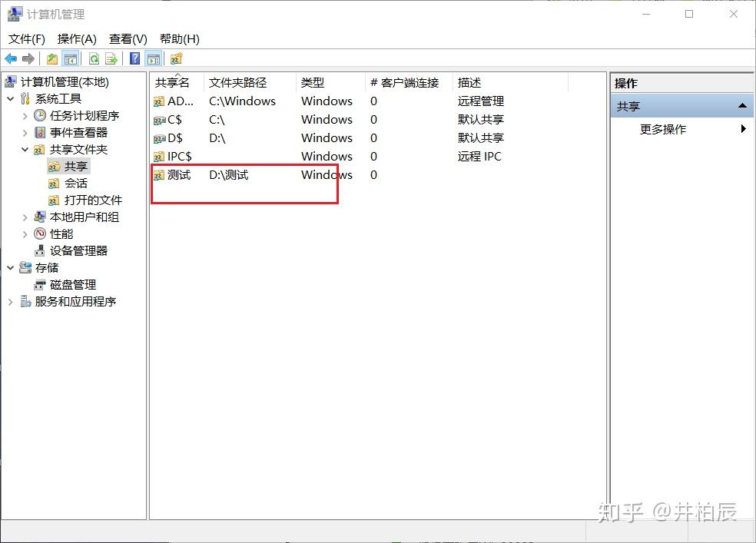Open the 帮助(H) menu

click(179, 39)
